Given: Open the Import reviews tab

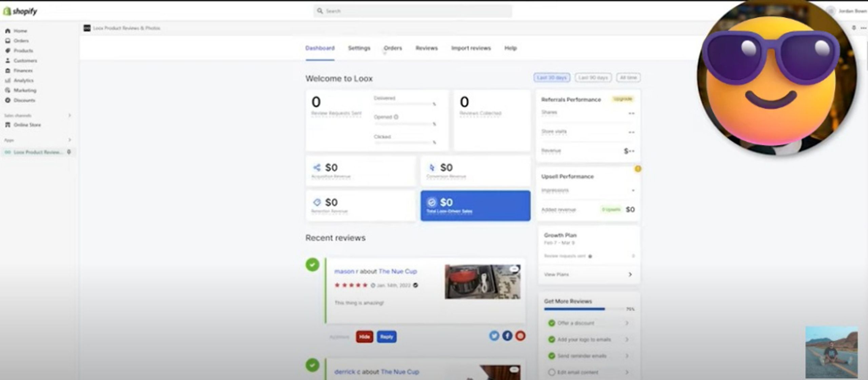Looking at the screenshot, I should click(471, 48).
